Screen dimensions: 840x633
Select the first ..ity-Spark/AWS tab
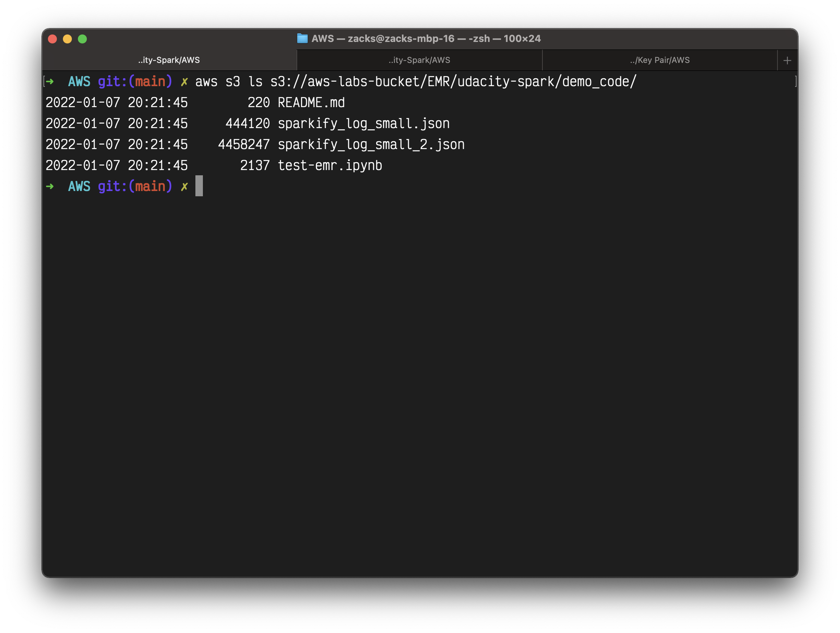(169, 60)
